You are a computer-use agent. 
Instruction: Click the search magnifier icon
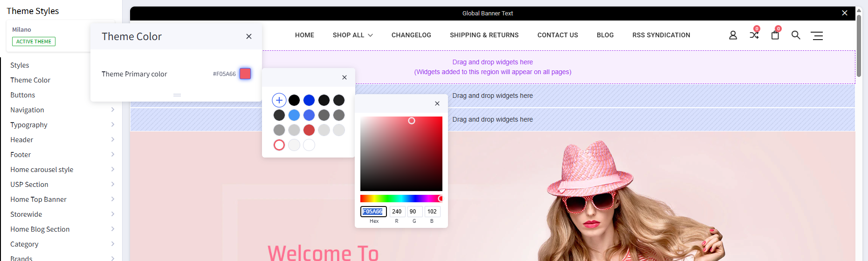pyautogui.click(x=796, y=35)
